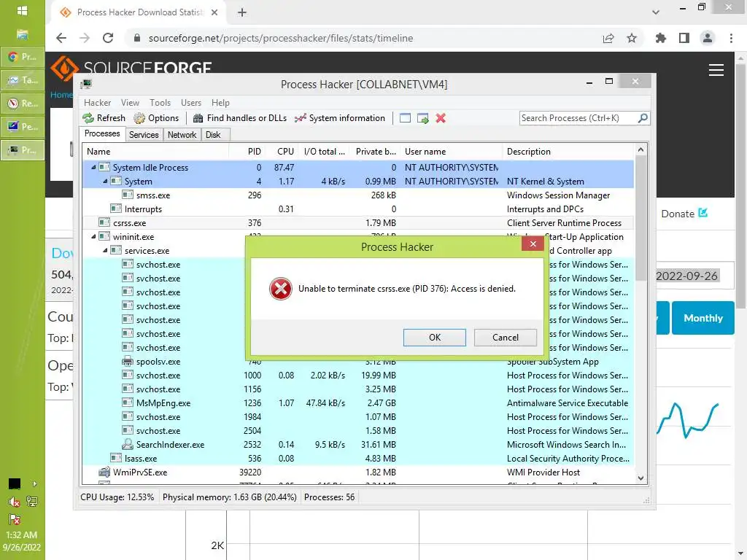
Task: Select the lsass.exe process row
Action: point(358,458)
